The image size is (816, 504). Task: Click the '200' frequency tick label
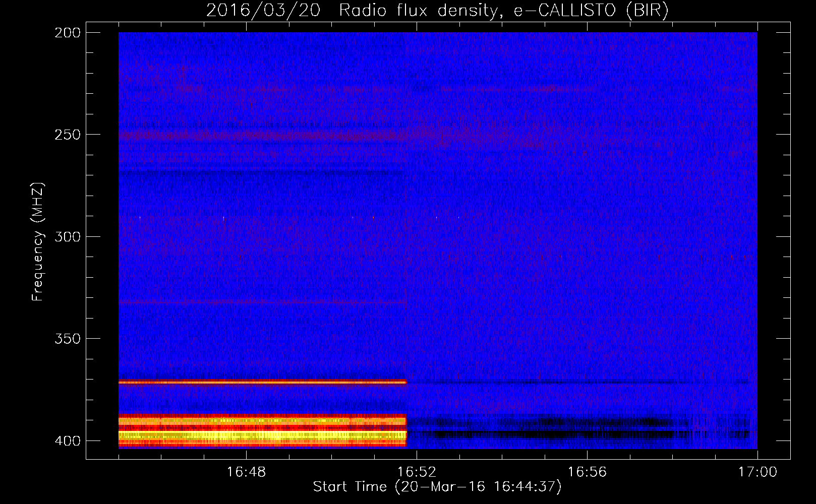(x=68, y=33)
